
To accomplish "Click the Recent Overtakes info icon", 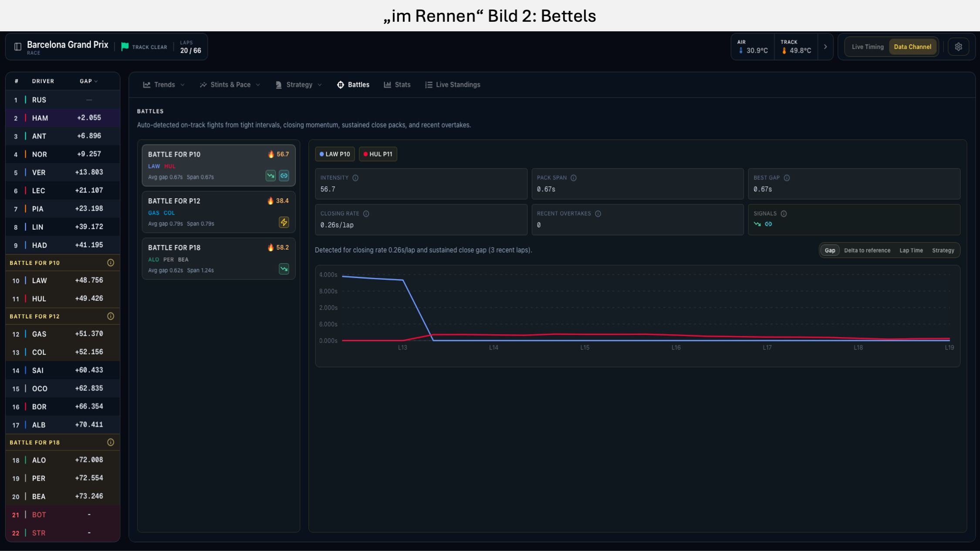I will pyautogui.click(x=598, y=214).
